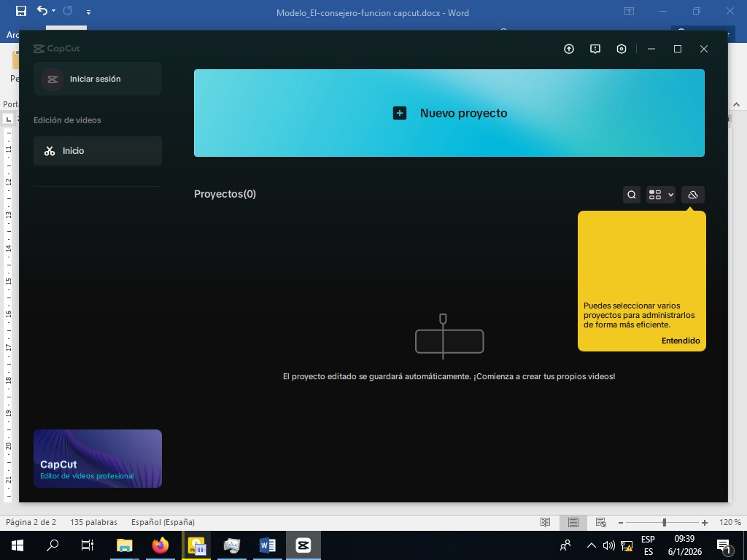
Task: Undo the last action in Word
Action: tap(42, 10)
